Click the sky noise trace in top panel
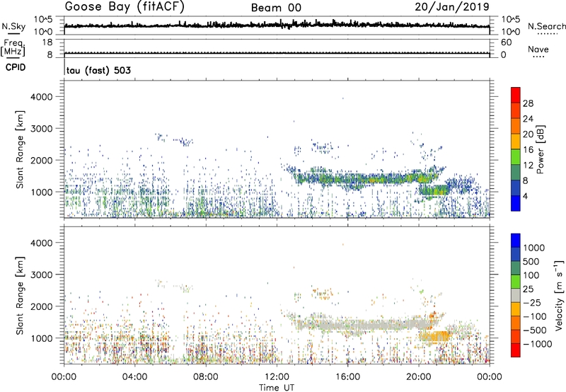This screenshot has height=392, width=566. click(277, 25)
